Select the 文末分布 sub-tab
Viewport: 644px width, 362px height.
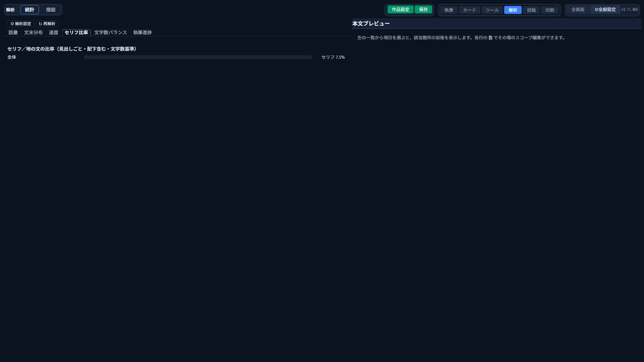tap(33, 33)
